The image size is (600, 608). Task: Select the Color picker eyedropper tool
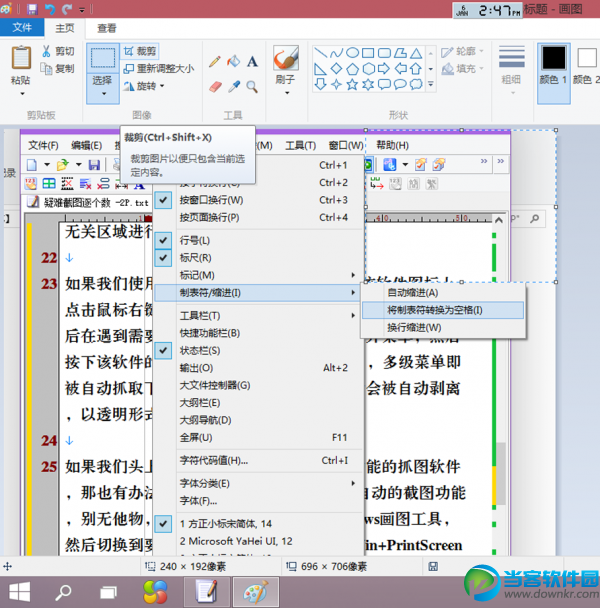234,86
